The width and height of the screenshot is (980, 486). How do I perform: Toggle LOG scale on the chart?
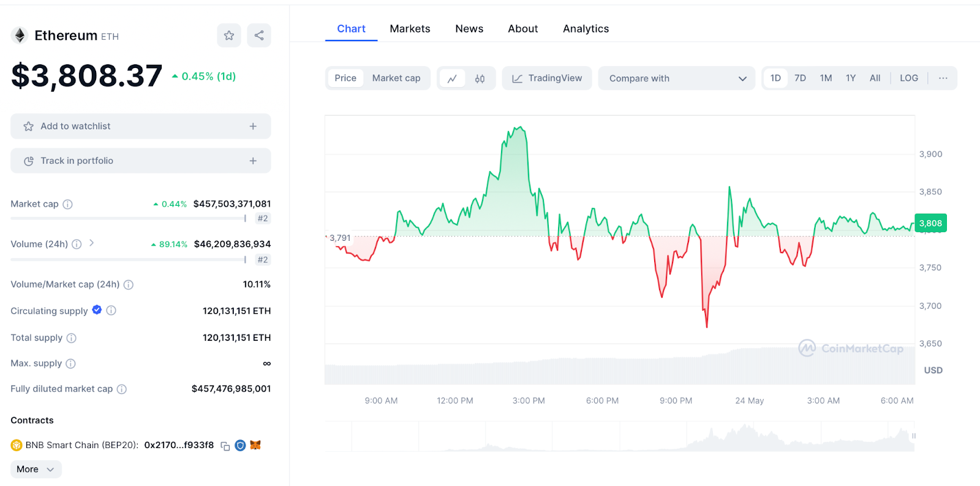click(x=909, y=78)
